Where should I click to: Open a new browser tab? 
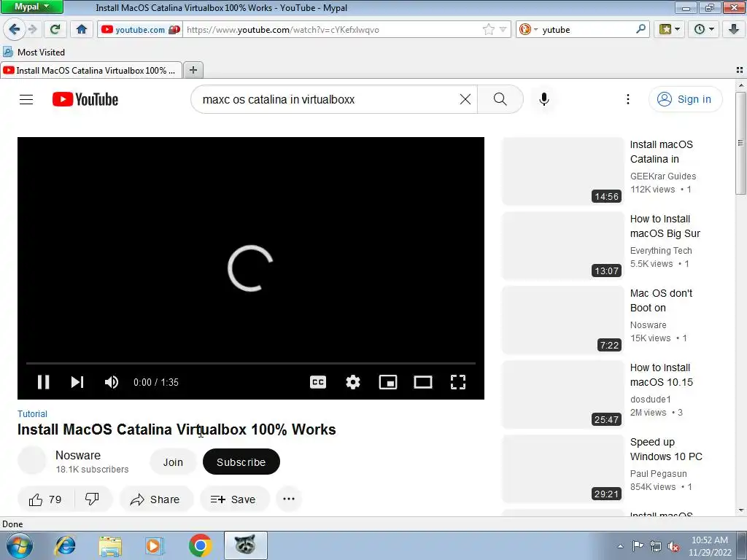click(193, 70)
